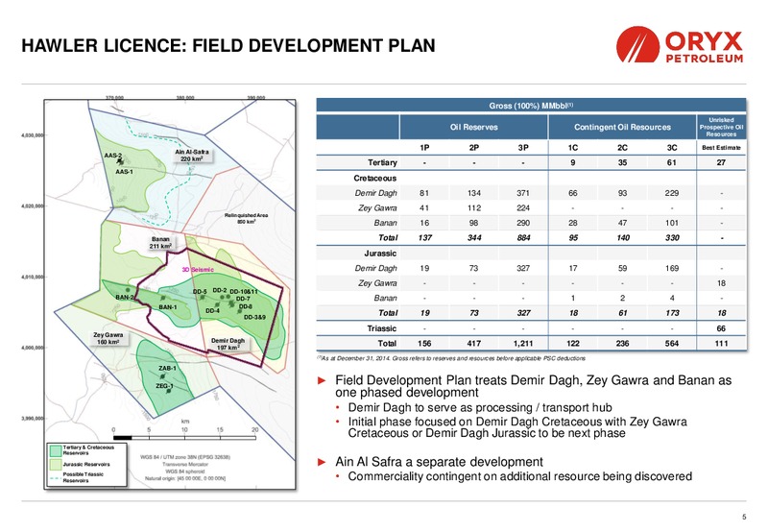Click the 'Oil Reserves' column group header
The height and width of the screenshot is (532, 768).
pos(473,127)
